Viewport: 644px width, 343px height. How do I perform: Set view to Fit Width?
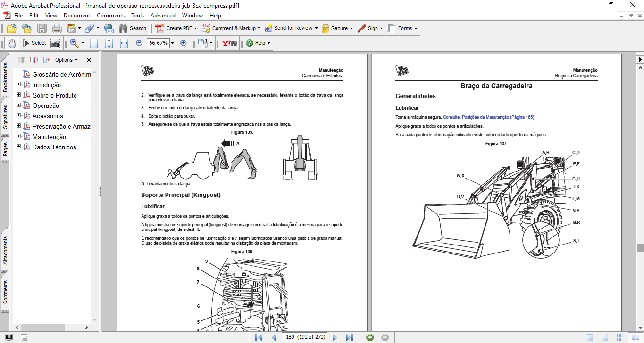coord(124,43)
